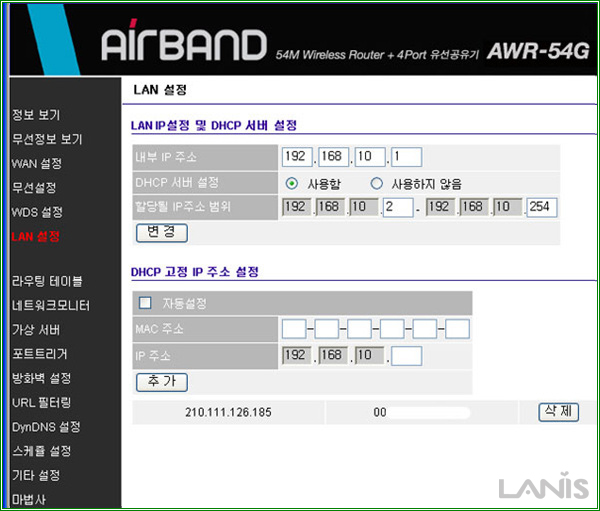Select DHCP 사용하지 않음 radio button
The image size is (600, 511).
377,184
